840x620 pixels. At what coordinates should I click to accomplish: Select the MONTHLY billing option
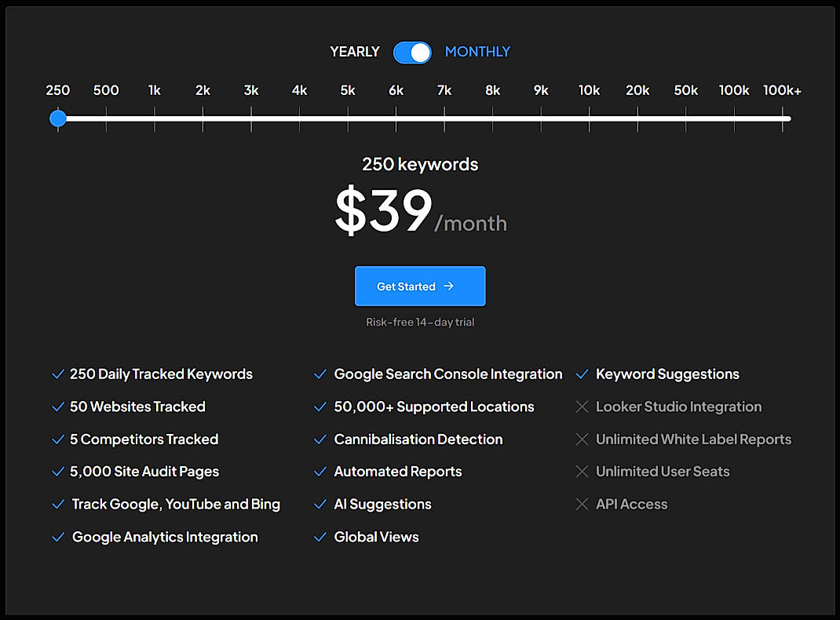477,52
